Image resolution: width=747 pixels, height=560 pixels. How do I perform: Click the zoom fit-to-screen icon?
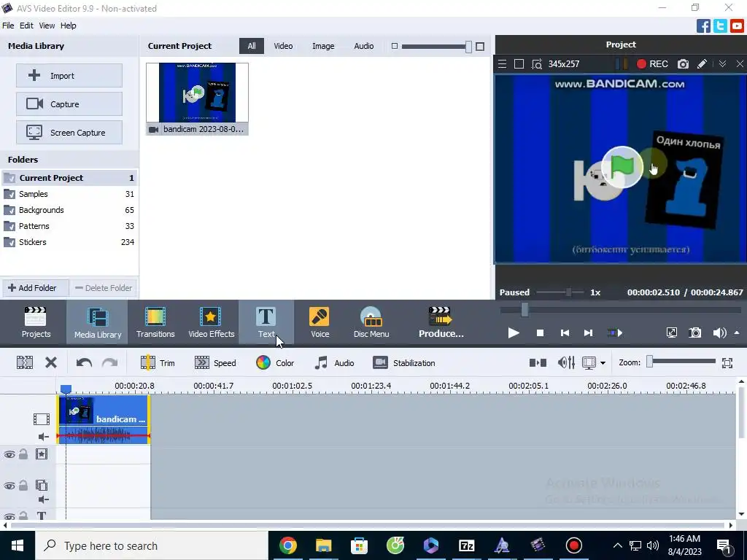[x=727, y=363]
